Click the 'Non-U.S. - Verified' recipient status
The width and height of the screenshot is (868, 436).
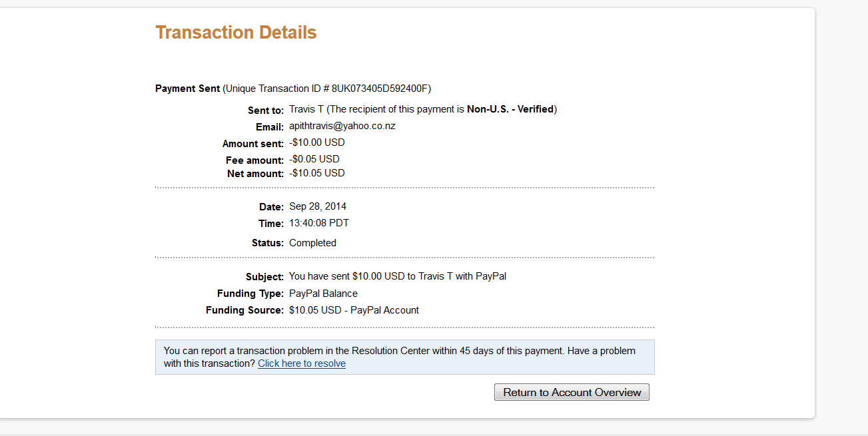(x=510, y=109)
